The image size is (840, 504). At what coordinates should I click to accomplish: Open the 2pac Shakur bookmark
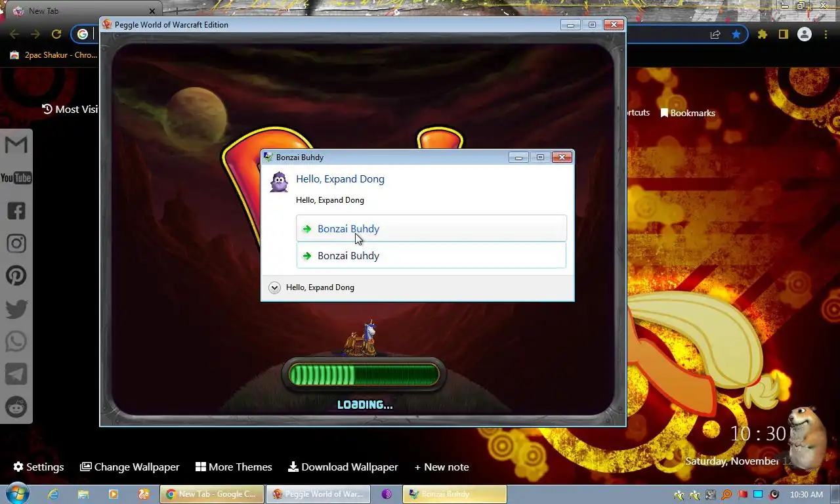(x=53, y=55)
